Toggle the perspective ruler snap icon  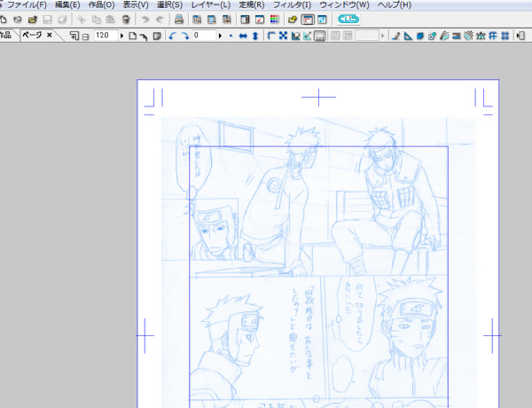tap(481, 35)
